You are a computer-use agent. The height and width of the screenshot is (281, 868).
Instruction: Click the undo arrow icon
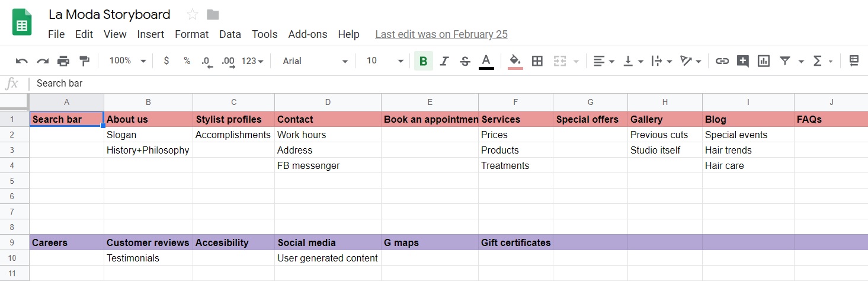(x=21, y=61)
